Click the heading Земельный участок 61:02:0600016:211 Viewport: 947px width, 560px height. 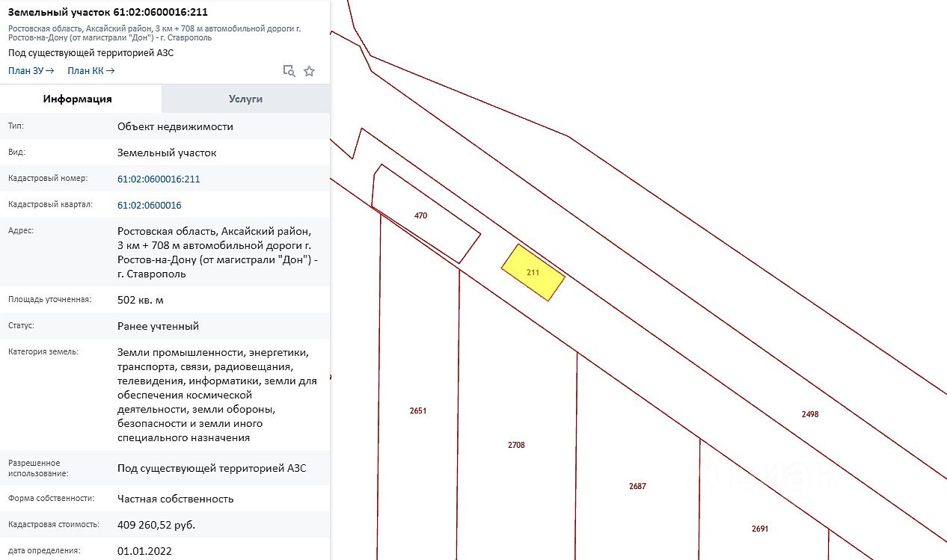tap(108, 12)
